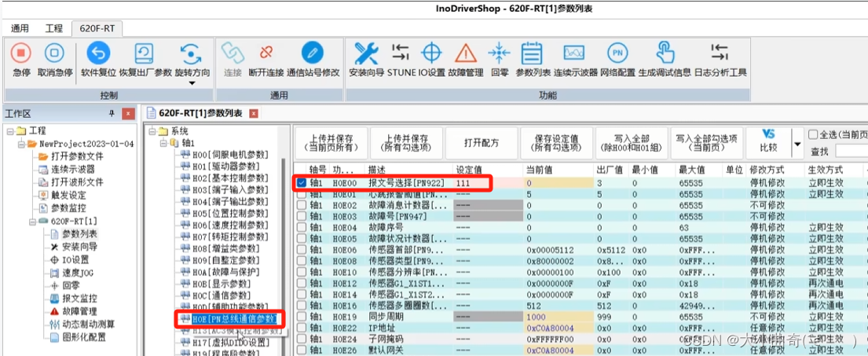Click 上传并保存 (当前页所有) button

click(x=331, y=143)
